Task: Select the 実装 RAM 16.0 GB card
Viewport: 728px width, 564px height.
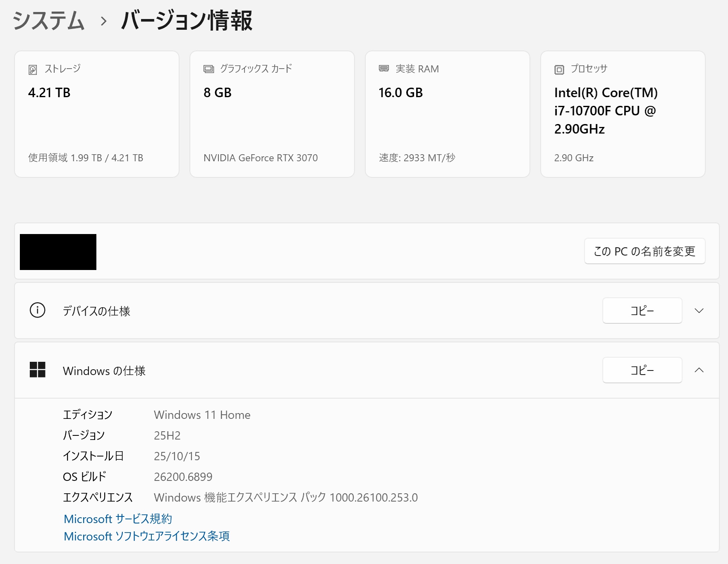Action: (448, 114)
